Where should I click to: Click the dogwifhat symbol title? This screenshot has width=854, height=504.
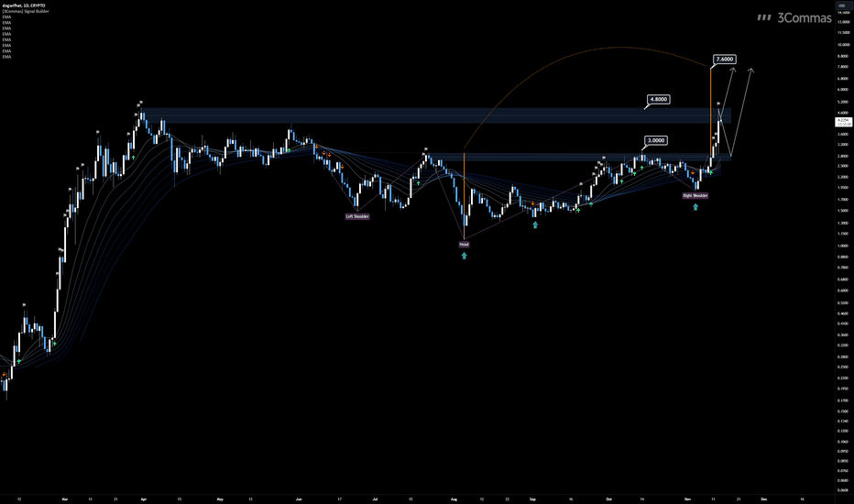[x=24, y=5]
